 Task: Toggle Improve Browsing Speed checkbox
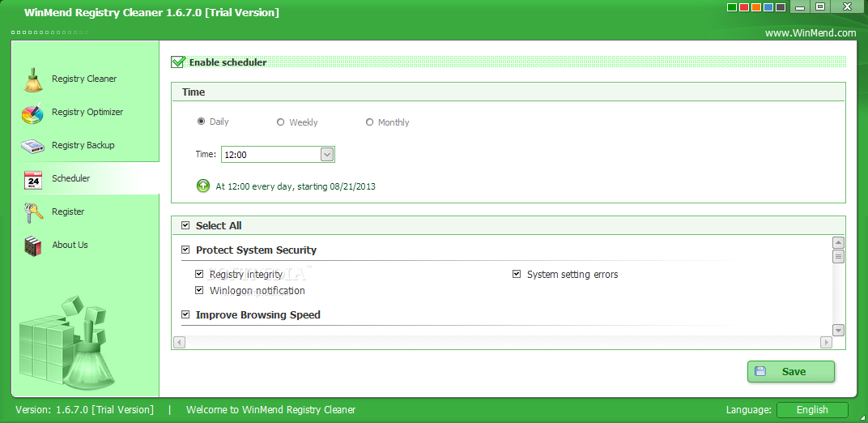(185, 314)
